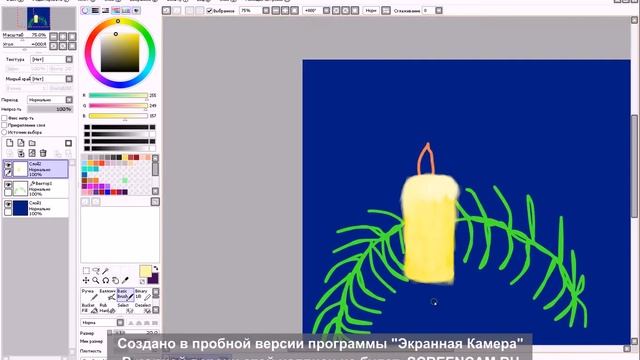The height and width of the screenshot is (360, 640).
Task: Show the scratchpad panel icon
Action: (136, 11)
